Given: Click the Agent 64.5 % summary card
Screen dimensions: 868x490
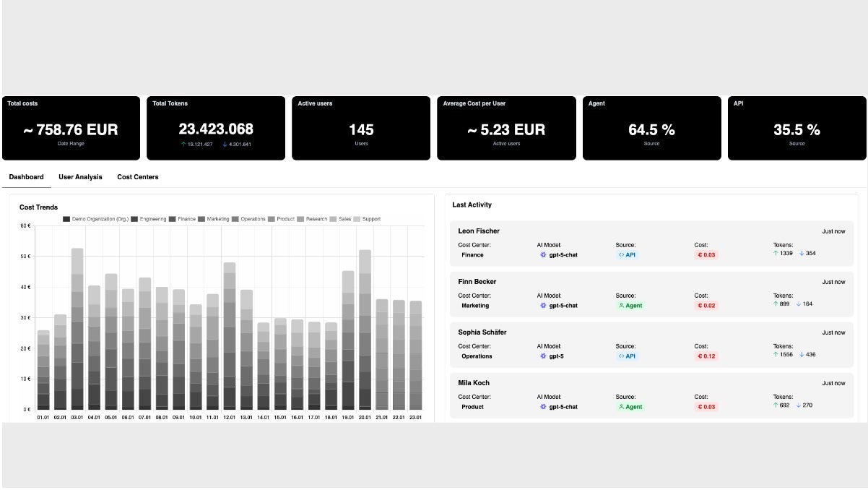Looking at the screenshot, I should point(652,128).
